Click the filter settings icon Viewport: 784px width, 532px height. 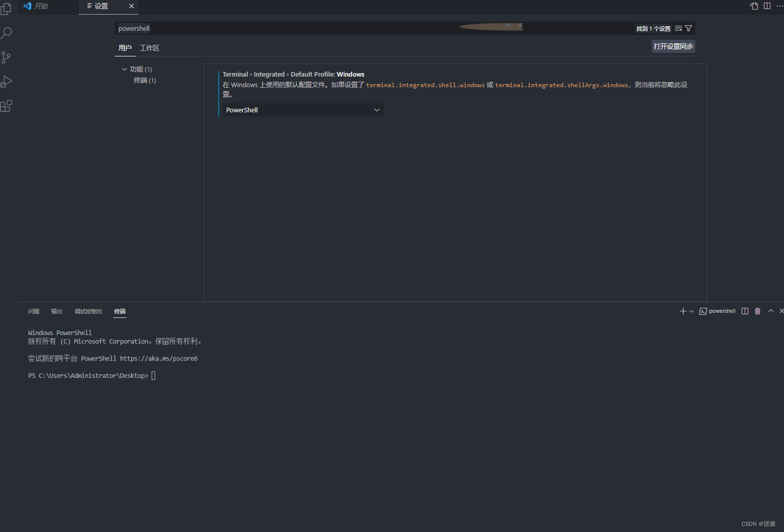pos(688,28)
